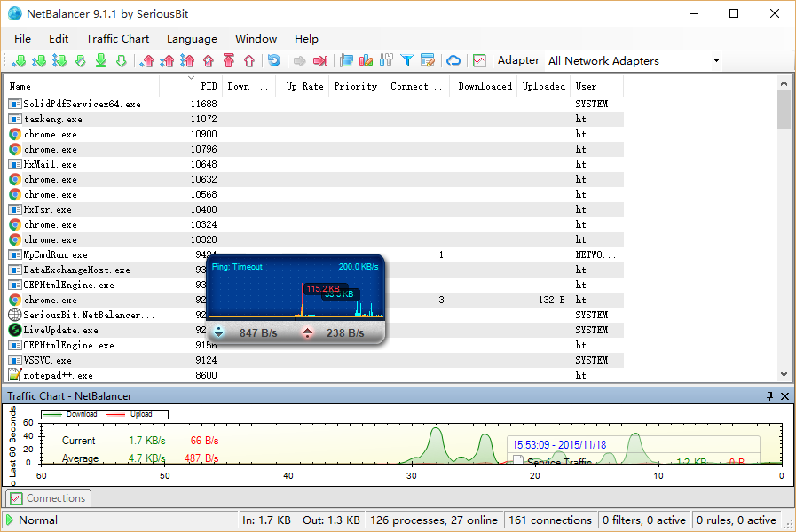Sort by the PID column header
Screen dimensions: 796x532
[209, 87]
